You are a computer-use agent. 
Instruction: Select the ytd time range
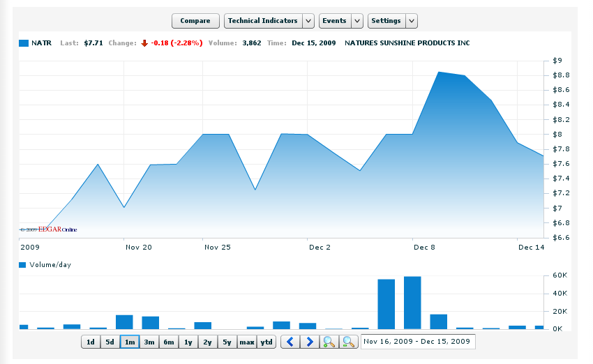(267, 342)
